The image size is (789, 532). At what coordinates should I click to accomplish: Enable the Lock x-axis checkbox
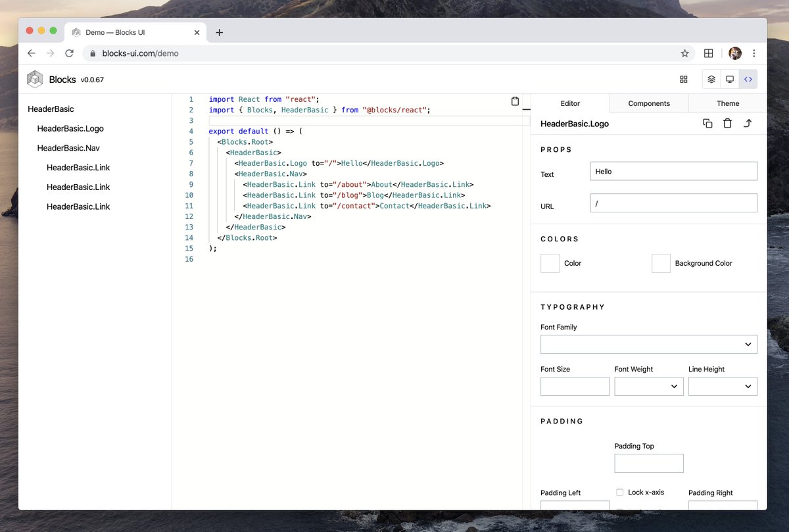(x=619, y=492)
